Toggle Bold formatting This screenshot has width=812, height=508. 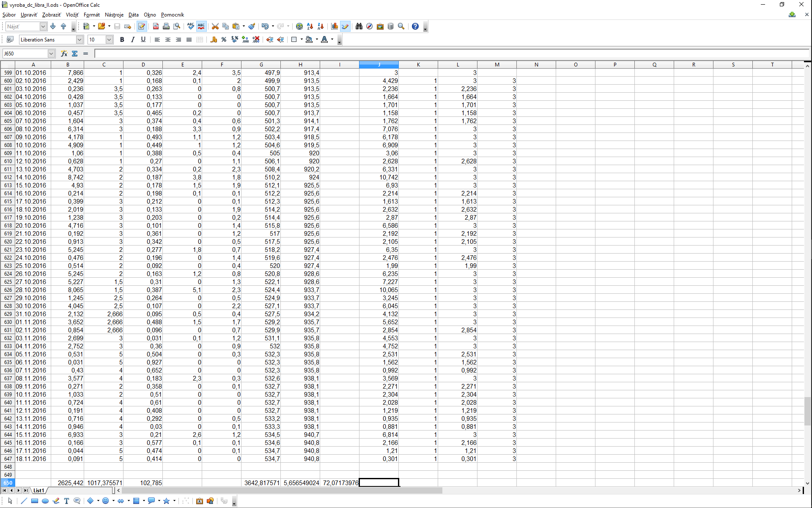click(x=122, y=39)
